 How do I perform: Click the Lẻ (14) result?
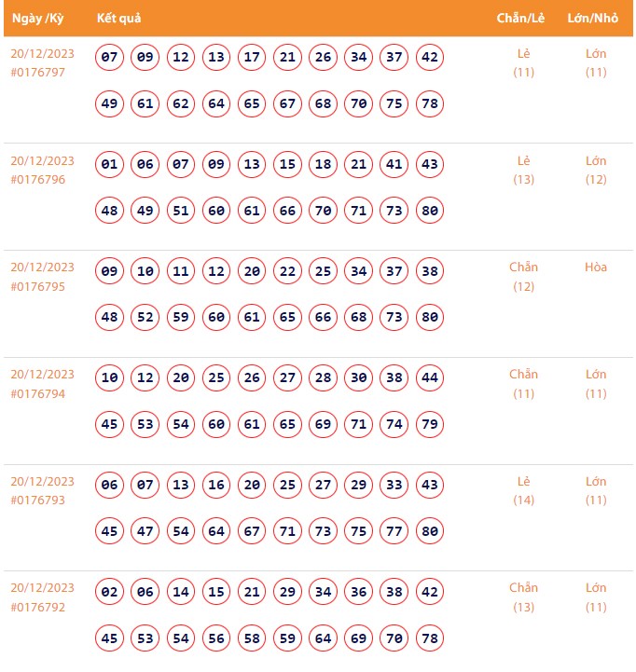point(524,490)
